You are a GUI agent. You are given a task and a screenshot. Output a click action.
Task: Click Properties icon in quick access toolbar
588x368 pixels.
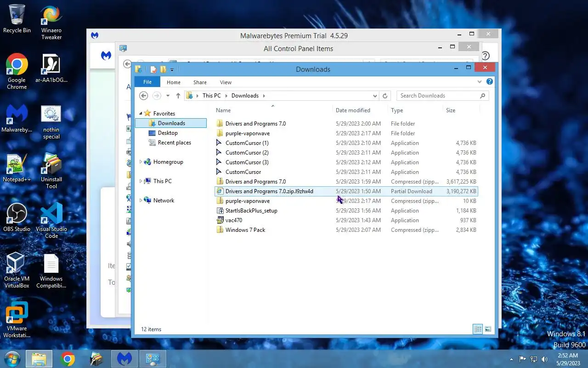click(x=153, y=69)
